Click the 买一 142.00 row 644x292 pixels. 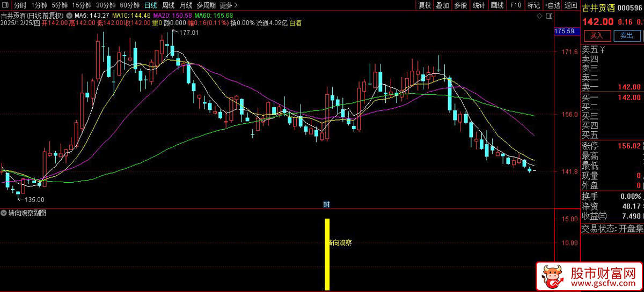point(612,97)
